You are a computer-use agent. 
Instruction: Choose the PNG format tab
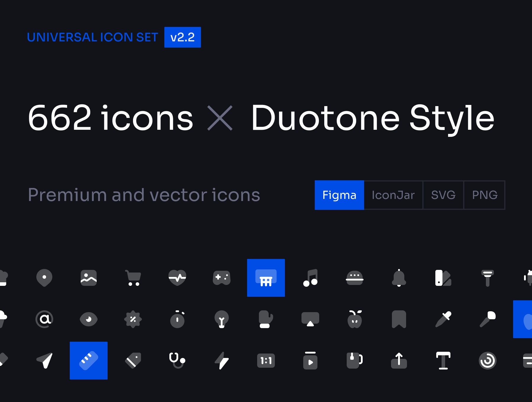[x=485, y=195]
